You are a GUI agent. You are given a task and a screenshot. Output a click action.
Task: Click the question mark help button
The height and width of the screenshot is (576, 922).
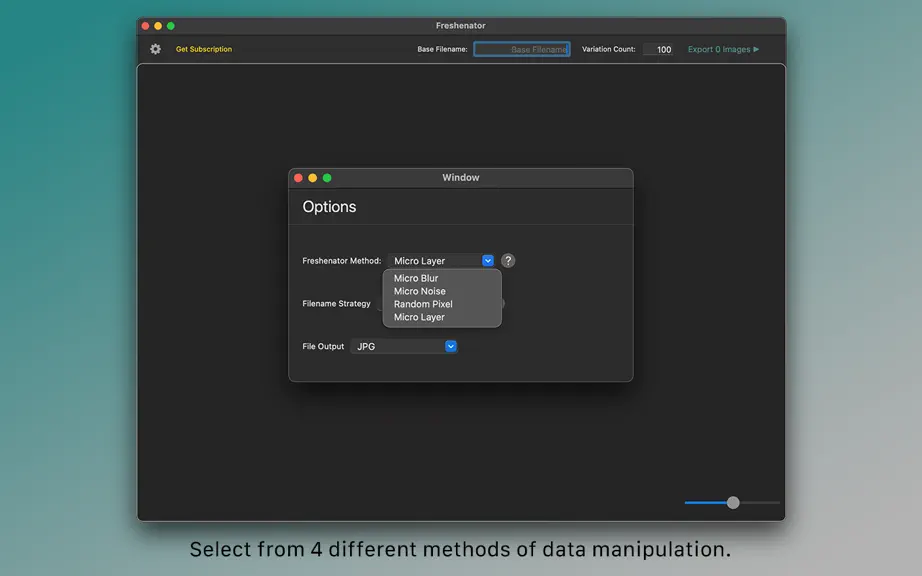pyautogui.click(x=508, y=260)
